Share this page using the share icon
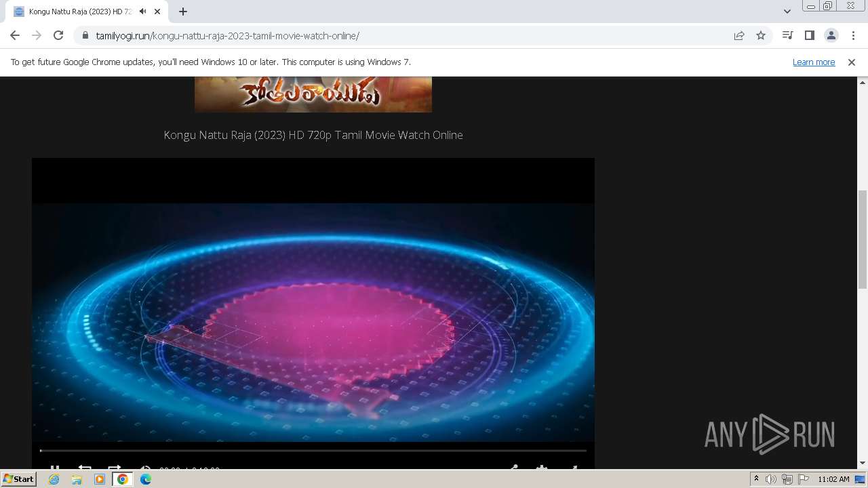Viewport: 868px width, 488px height. click(x=739, y=35)
